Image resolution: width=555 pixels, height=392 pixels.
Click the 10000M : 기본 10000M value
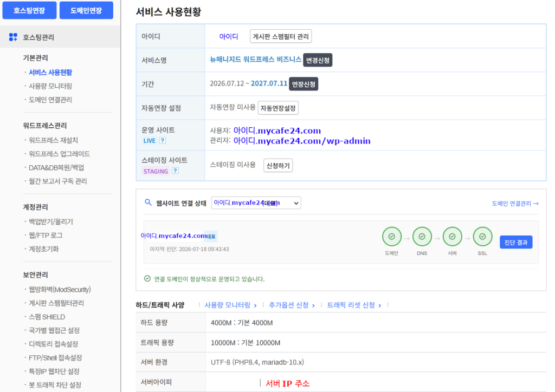[x=246, y=343]
